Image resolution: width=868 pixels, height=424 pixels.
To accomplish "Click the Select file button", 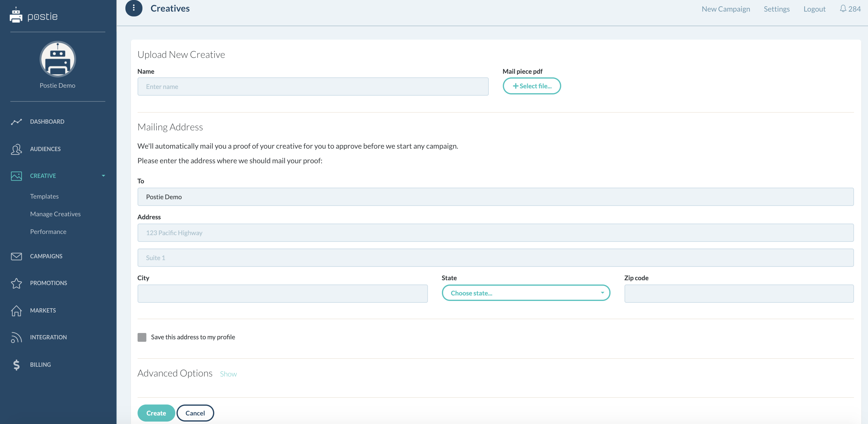I will [531, 86].
